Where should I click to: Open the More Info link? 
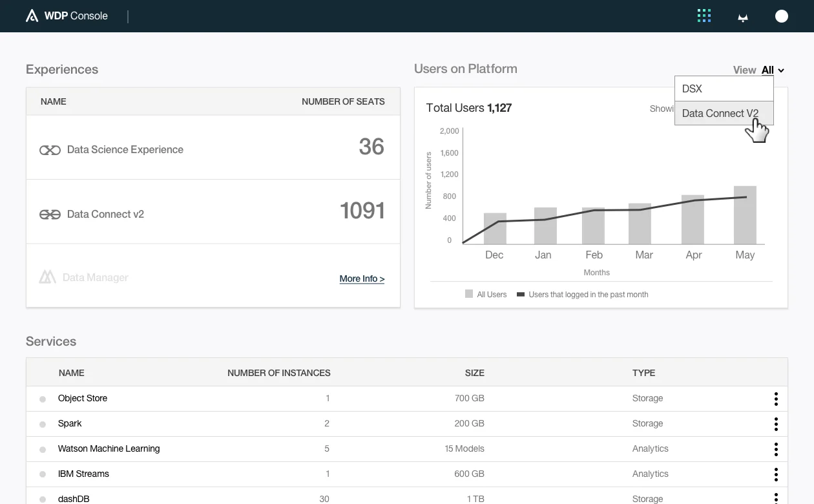[x=362, y=278]
